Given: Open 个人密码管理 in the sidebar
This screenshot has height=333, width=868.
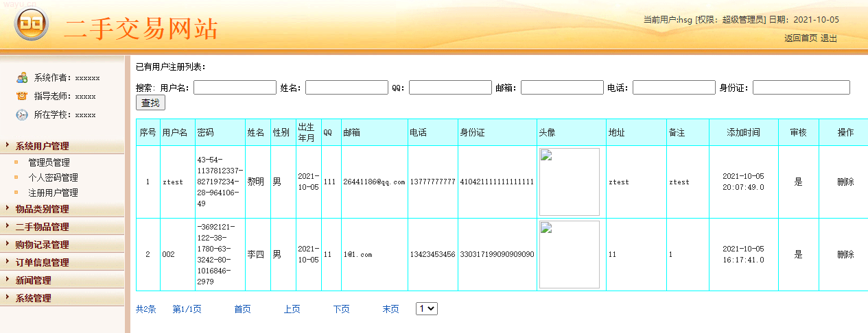Looking at the screenshot, I should tap(53, 177).
